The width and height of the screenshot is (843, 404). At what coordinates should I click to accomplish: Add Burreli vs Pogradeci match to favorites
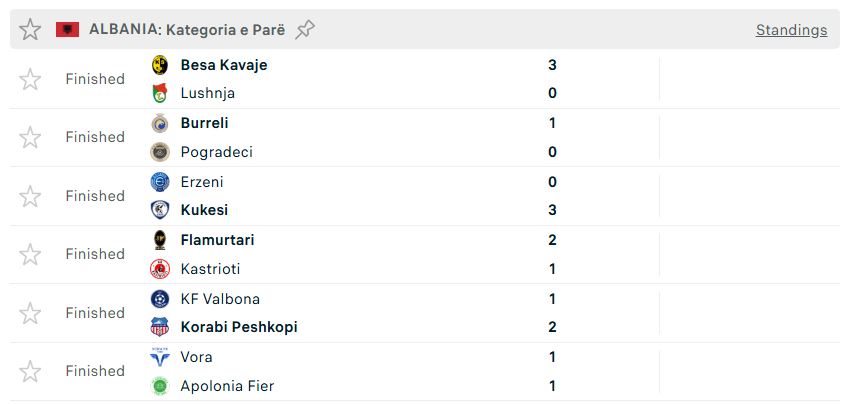click(x=31, y=137)
